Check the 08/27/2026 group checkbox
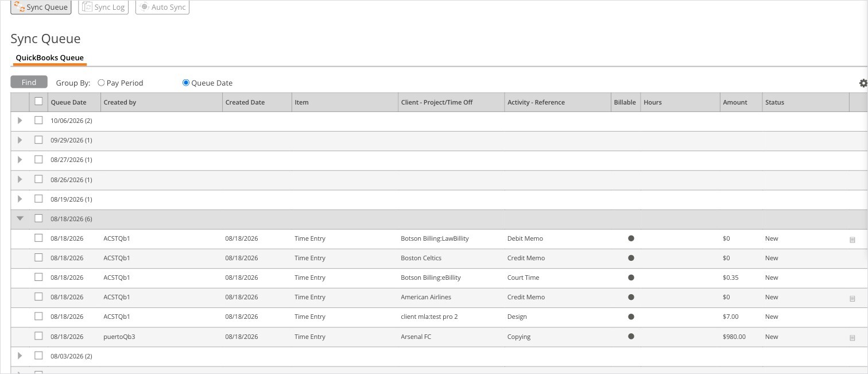This screenshot has height=374, width=868. (x=38, y=159)
